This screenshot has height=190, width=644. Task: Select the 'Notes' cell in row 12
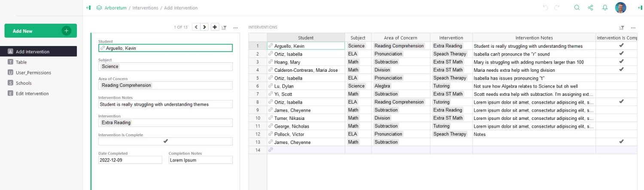click(534, 134)
